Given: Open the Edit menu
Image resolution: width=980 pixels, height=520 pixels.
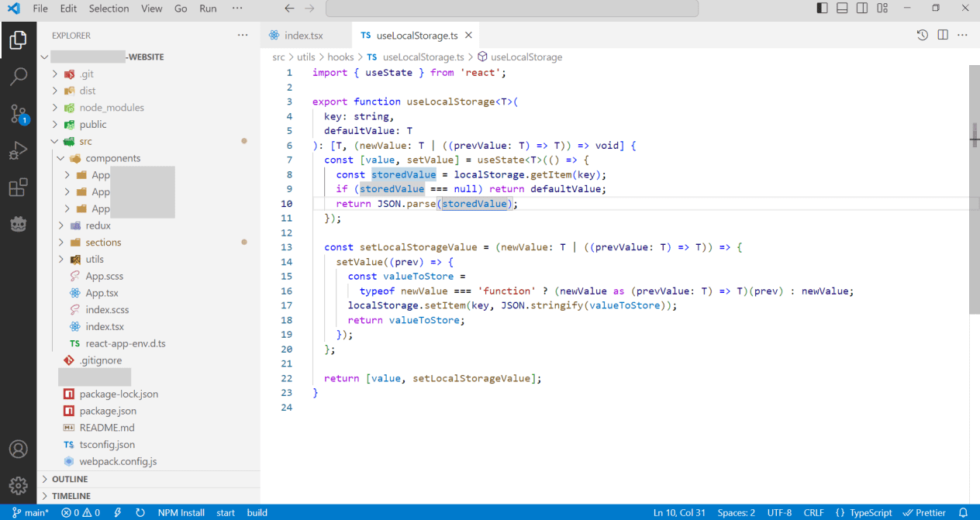Looking at the screenshot, I should 68,9.
